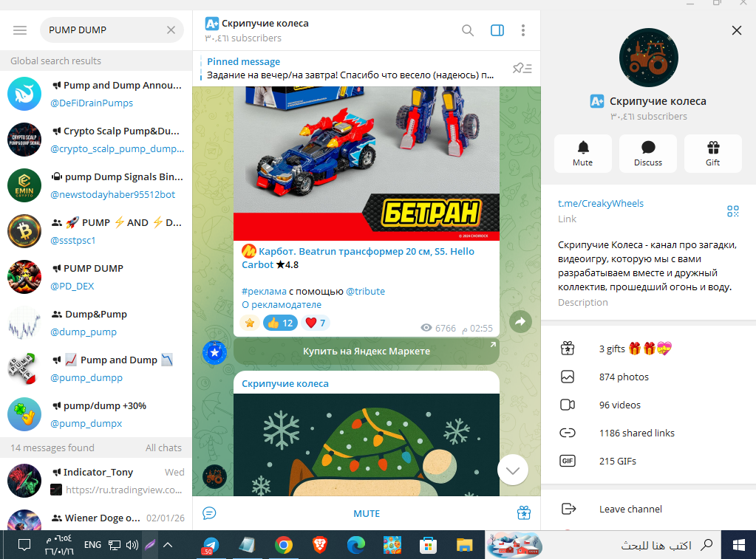Open Indicator_Tony message result
Image resolution: width=756 pixels, height=559 pixels.
pos(96,481)
